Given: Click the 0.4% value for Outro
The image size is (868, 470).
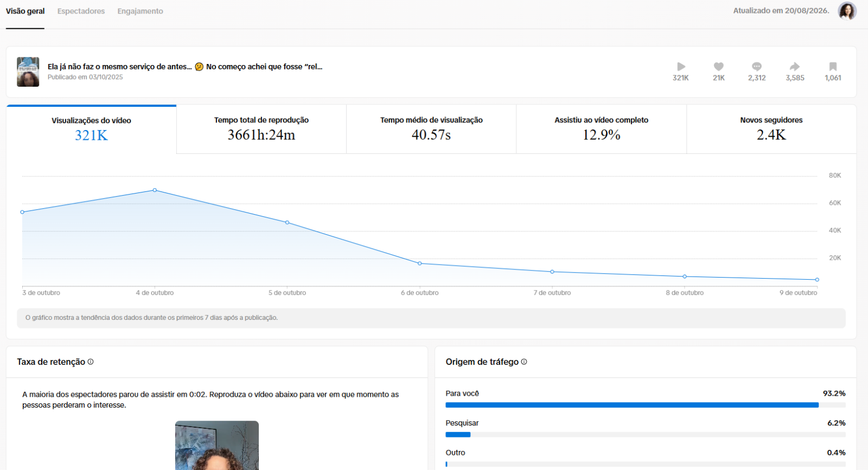Looking at the screenshot, I should click(x=837, y=453).
